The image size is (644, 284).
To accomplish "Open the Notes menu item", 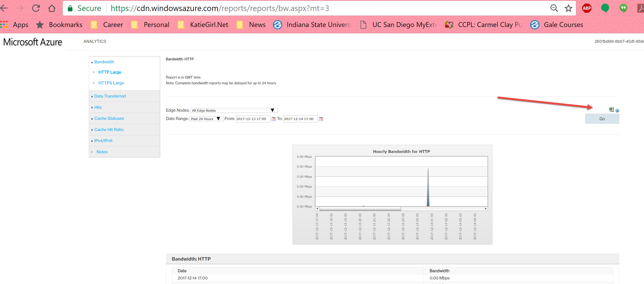I will coord(102,152).
